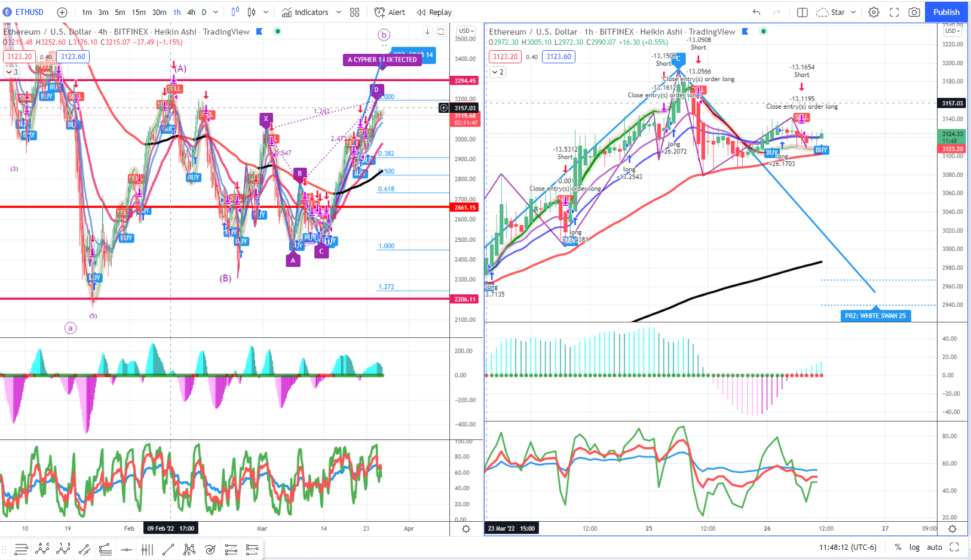971x560 pixels.
Task: Collapse the indicator legend on 1h chart
Action: pyautogui.click(x=498, y=72)
